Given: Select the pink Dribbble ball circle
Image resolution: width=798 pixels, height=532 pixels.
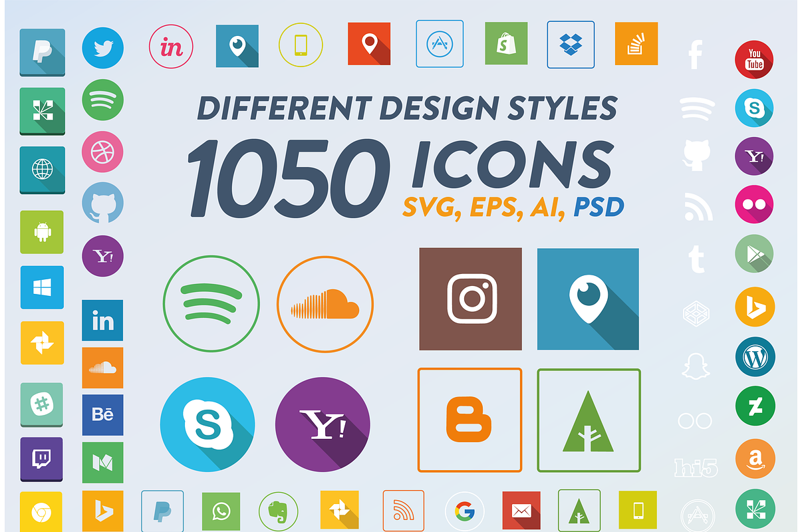Looking at the screenshot, I should [x=102, y=152].
